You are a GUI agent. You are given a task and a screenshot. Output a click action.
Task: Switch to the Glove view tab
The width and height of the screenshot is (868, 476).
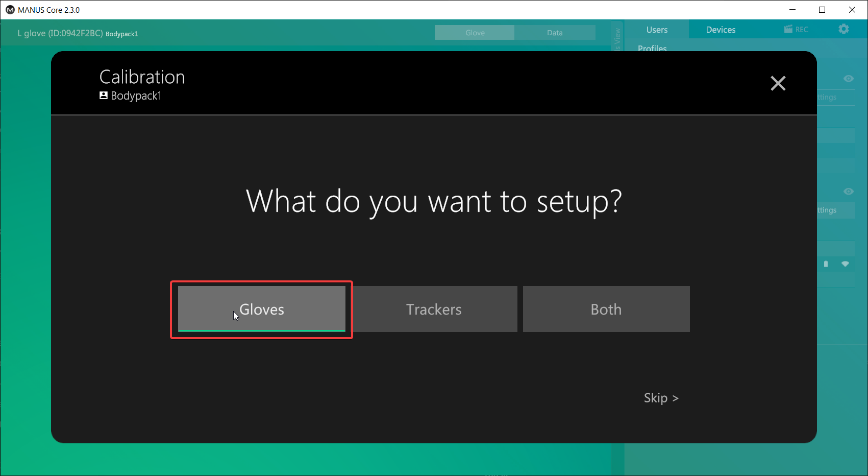click(475, 33)
